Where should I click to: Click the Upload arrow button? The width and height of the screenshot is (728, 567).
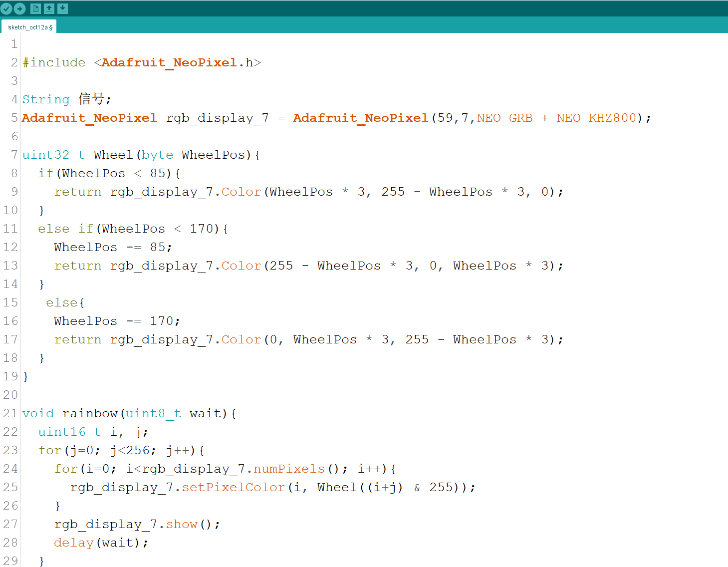click(x=20, y=8)
